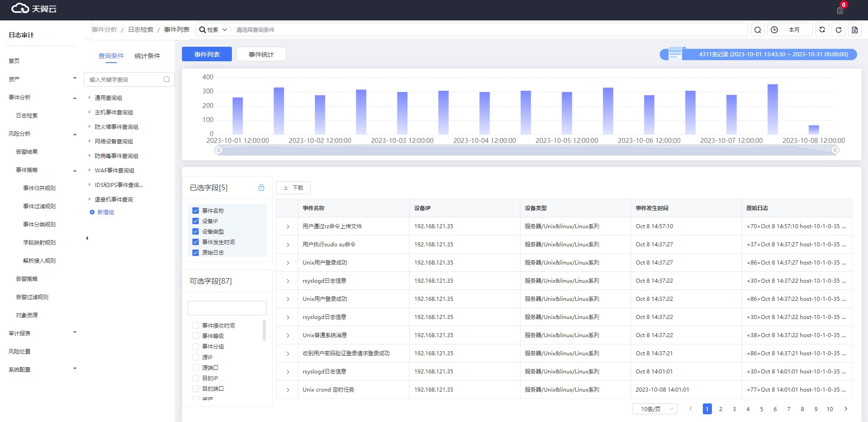Click the search icon in keyword query box

[x=167, y=79]
